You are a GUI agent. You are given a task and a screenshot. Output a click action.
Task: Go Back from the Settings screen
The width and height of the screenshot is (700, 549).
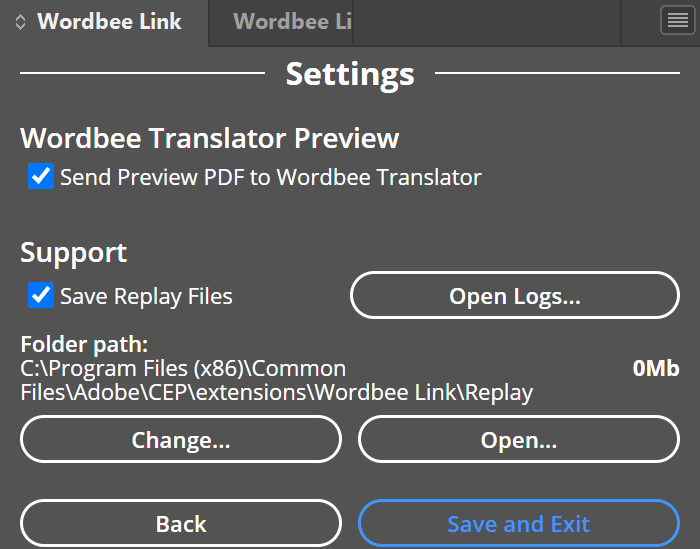[x=181, y=523]
